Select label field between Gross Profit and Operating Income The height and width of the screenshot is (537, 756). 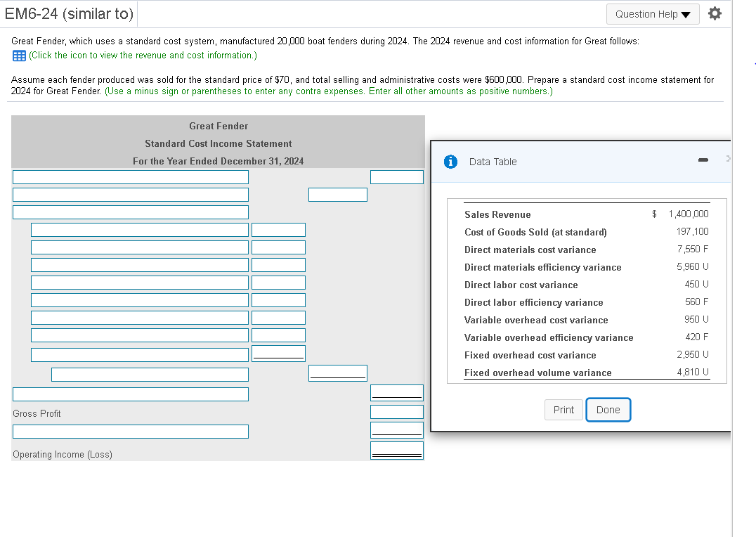(131, 432)
